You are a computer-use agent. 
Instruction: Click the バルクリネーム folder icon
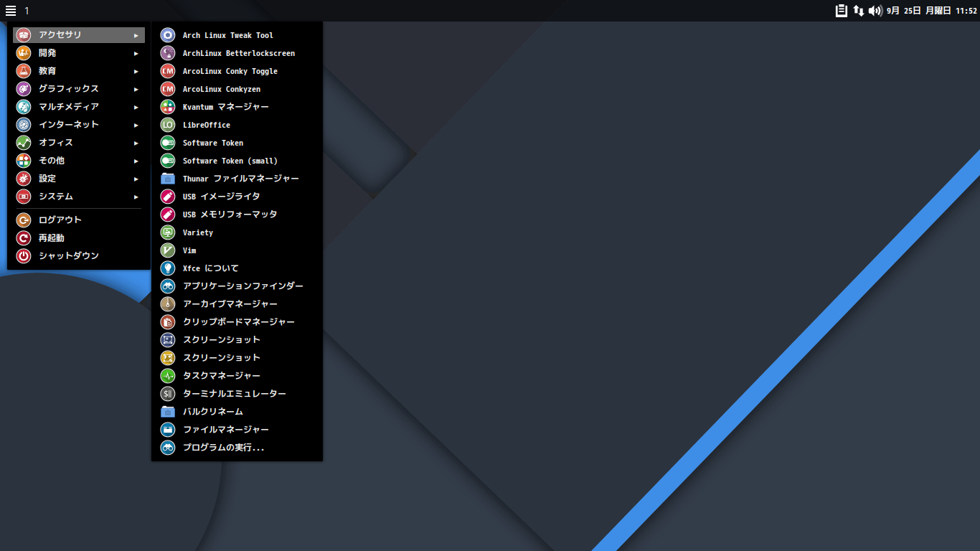coord(167,412)
